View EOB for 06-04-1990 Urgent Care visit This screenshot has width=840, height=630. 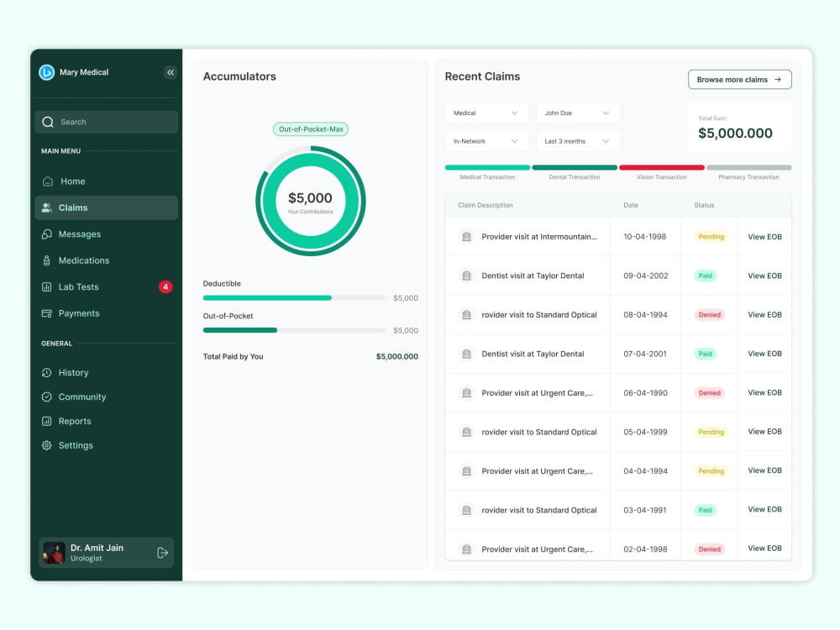pyautogui.click(x=764, y=392)
